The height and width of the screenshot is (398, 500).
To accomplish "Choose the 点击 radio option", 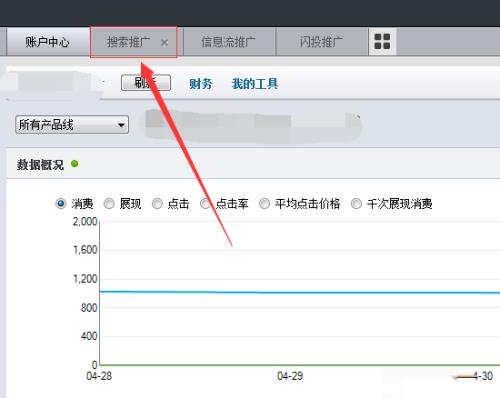I will (x=157, y=203).
